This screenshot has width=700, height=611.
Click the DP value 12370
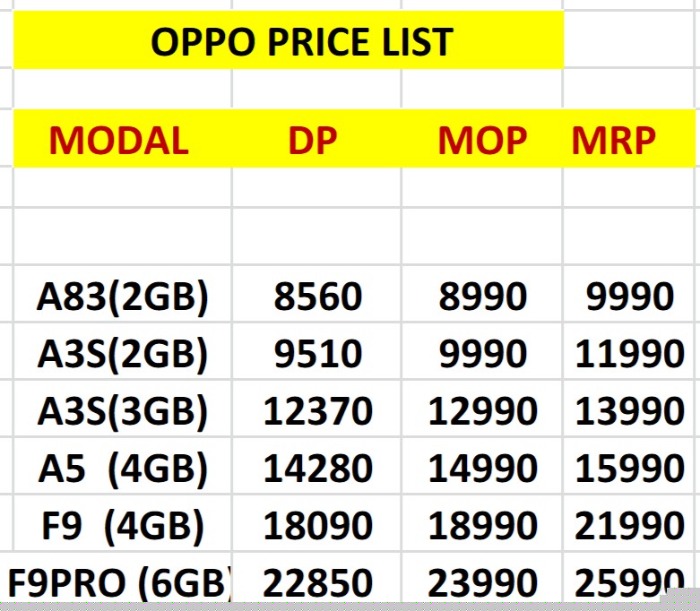(x=317, y=411)
